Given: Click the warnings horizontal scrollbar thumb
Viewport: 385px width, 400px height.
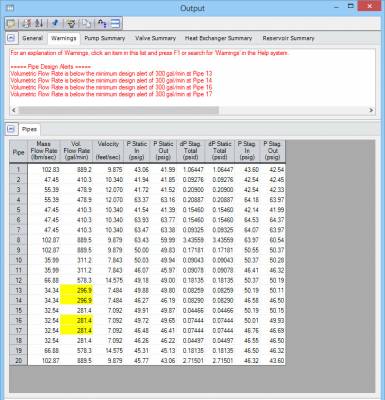Looking at the screenshot, I should (x=118, y=110).
